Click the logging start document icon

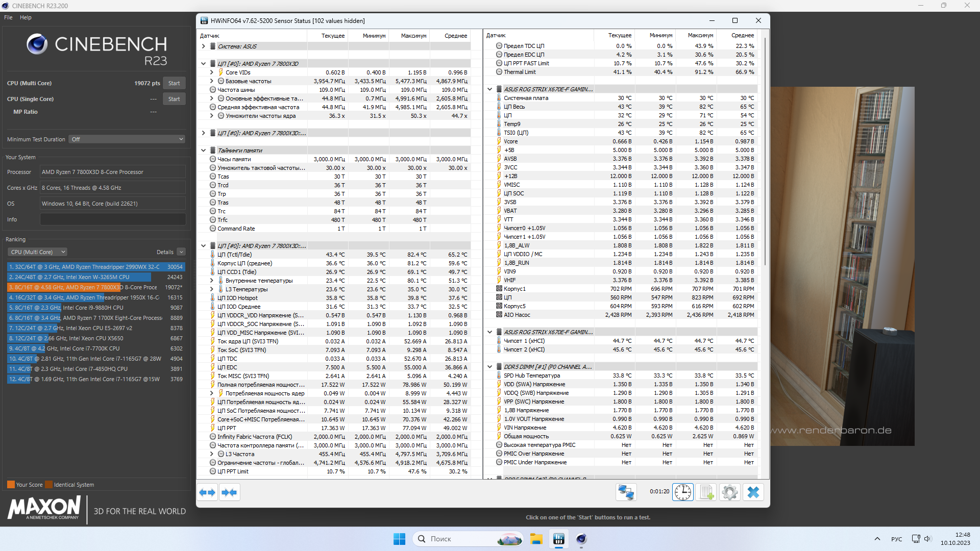point(706,492)
